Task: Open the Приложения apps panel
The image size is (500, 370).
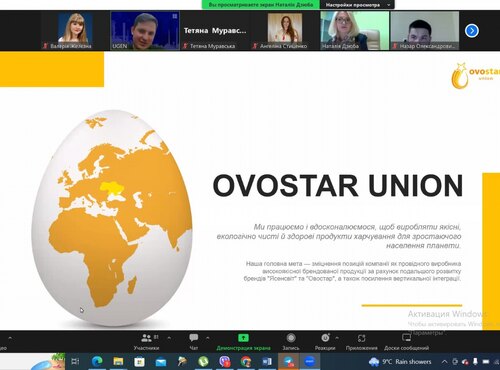Action: [361, 342]
